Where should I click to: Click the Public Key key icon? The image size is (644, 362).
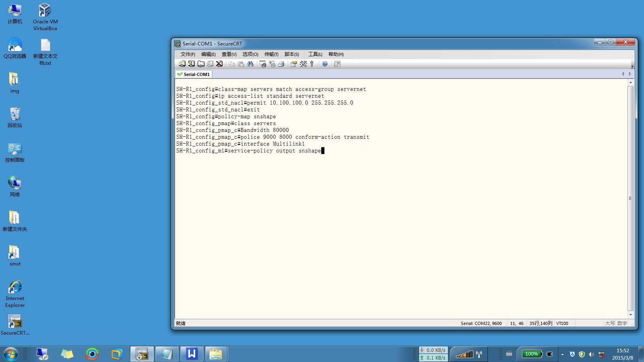pos(312,64)
